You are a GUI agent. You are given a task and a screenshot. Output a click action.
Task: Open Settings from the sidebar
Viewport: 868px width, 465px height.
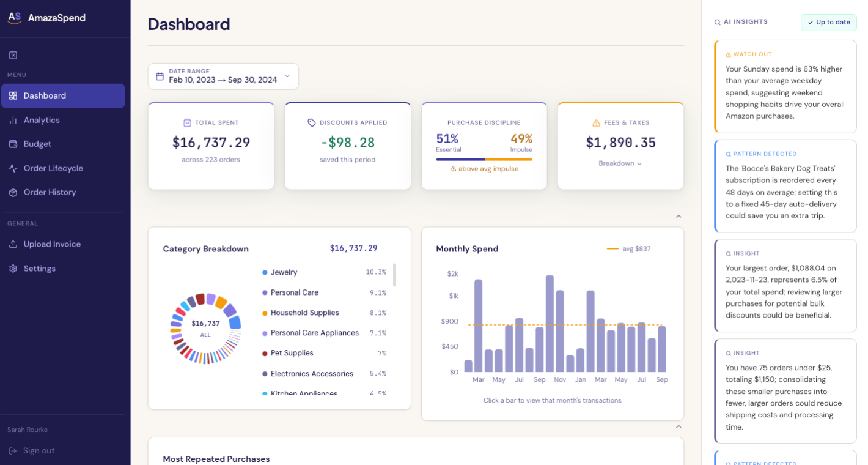[63, 269]
